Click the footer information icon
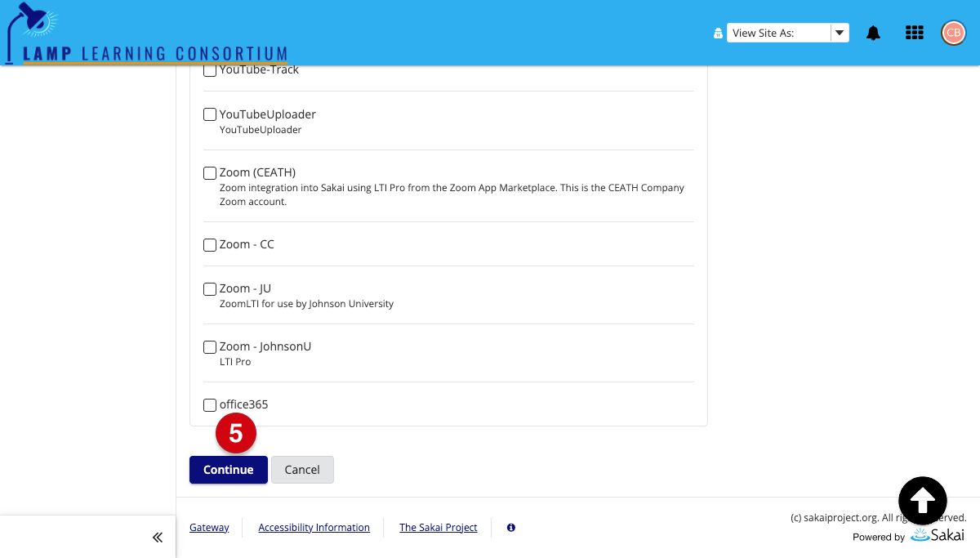Viewport: 980px width, 558px height. pos(511,528)
